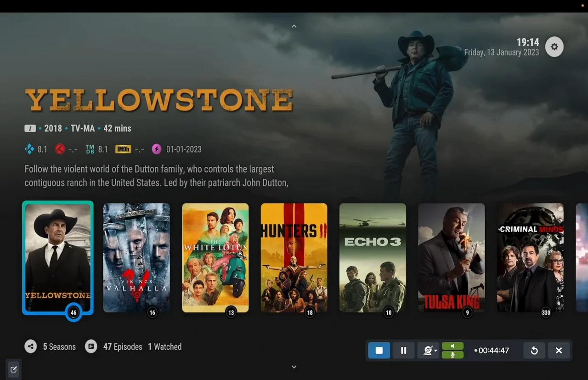Pause the screen recording
The width and height of the screenshot is (588, 380).
pos(403,351)
